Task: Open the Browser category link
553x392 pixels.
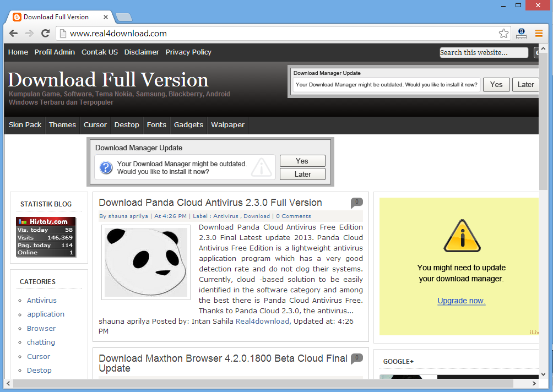Action: point(41,328)
